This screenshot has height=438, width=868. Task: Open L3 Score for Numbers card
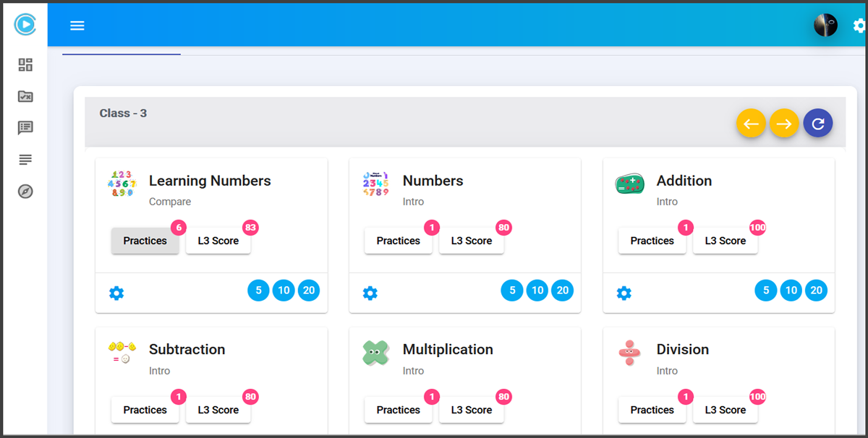click(471, 241)
